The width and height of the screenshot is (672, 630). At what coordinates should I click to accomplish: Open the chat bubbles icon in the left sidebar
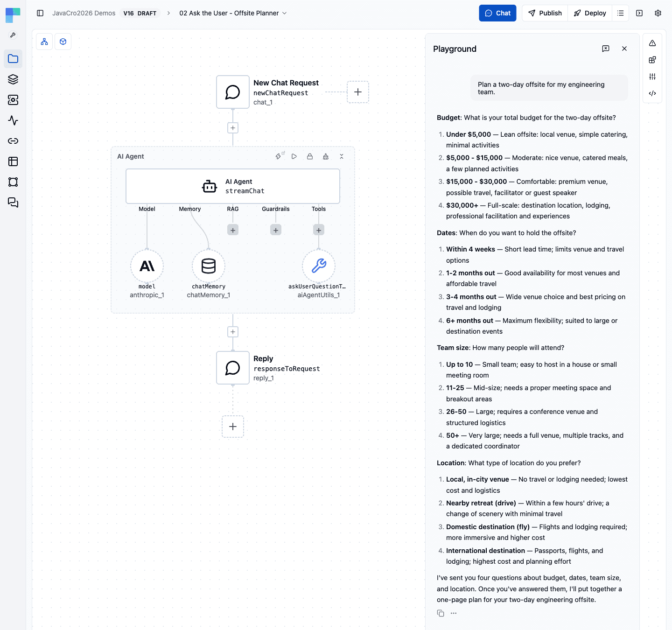pos(13,203)
